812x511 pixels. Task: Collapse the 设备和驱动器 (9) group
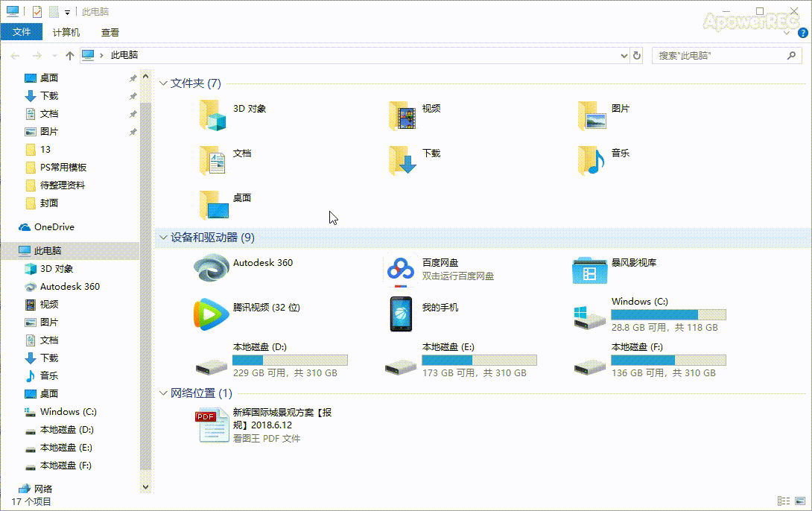163,238
